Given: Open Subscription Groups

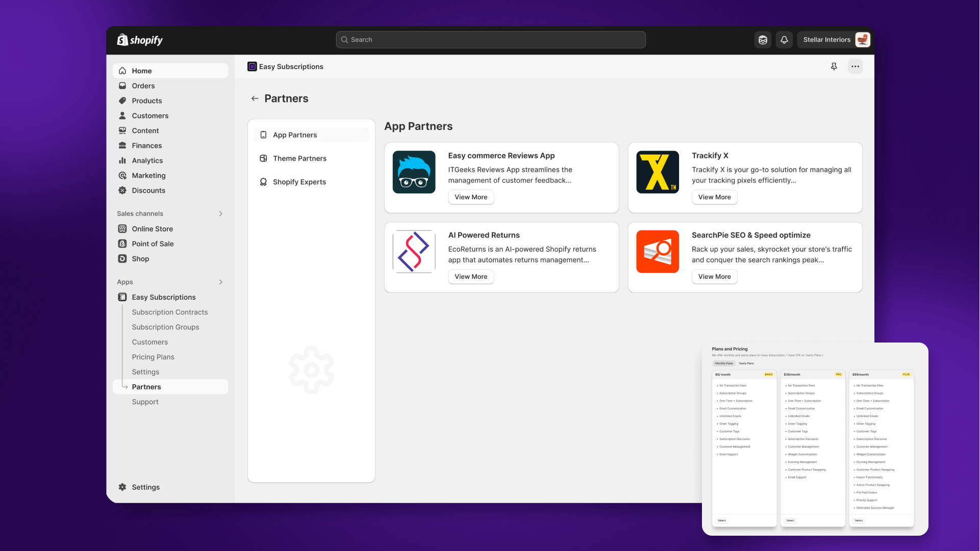Looking at the screenshot, I should (x=165, y=327).
